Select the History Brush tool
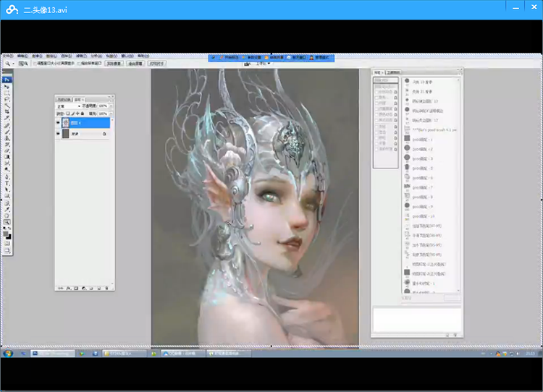This screenshot has width=543, height=392. 7,145
